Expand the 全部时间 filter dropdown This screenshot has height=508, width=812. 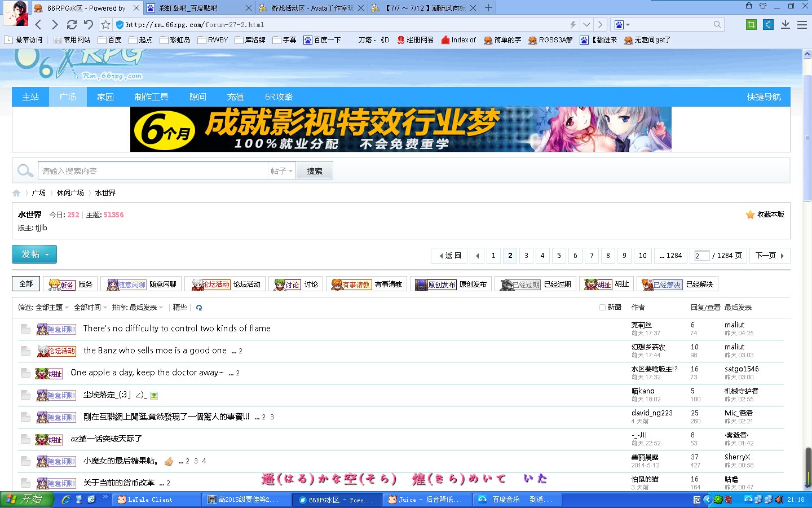[90, 308]
